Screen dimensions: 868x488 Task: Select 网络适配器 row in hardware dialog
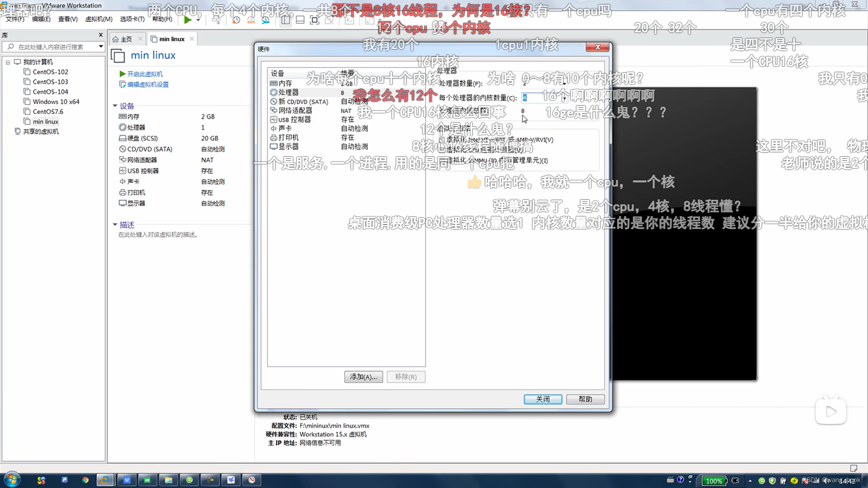click(x=346, y=110)
